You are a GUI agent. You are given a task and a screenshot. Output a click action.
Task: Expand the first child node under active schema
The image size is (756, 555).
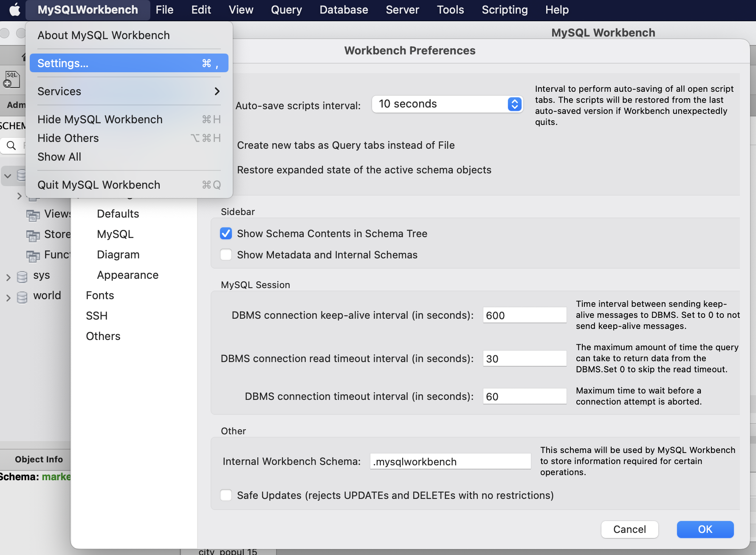tap(19, 196)
